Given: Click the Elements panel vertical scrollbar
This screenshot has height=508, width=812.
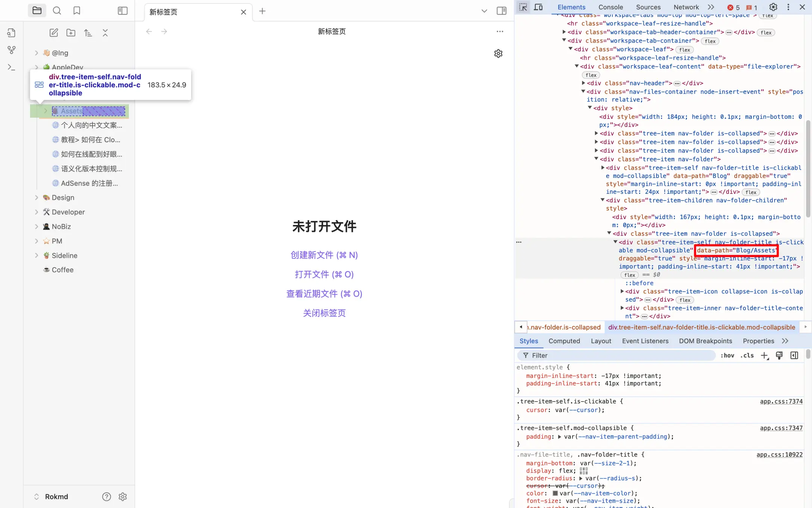Looking at the screenshot, I should (808, 169).
